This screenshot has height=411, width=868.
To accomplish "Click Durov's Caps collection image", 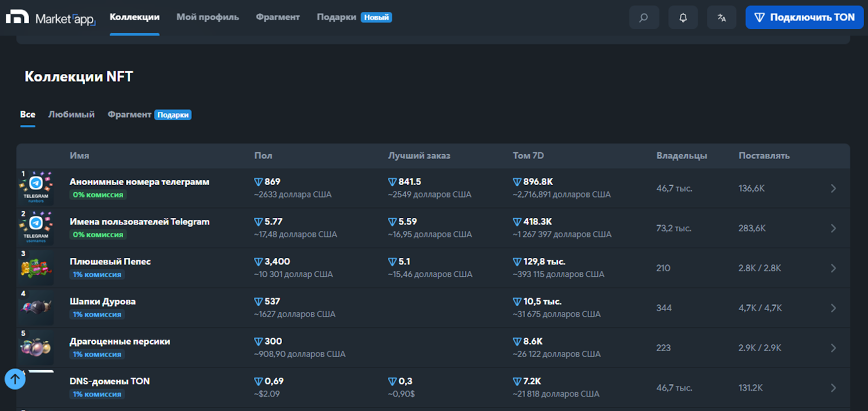I will (x=36, y=308).
